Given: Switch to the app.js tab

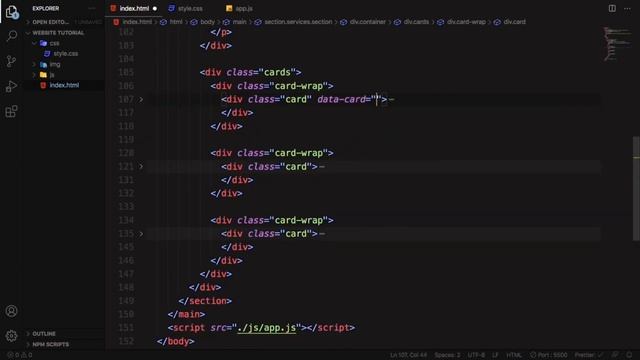Looking at the screenshot, I should (x=244, y=9).
